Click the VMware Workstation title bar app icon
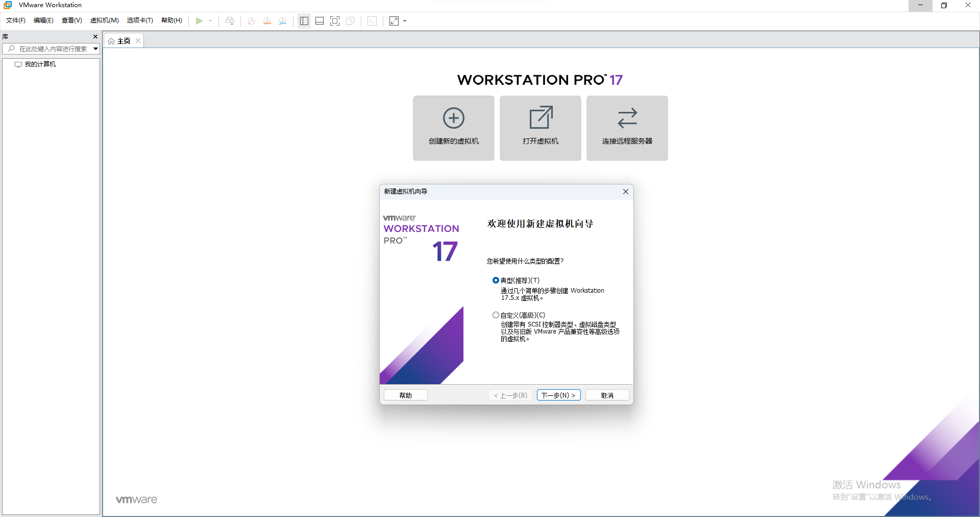This screenshot has height=517, width=980. click(x=8, y=5)
